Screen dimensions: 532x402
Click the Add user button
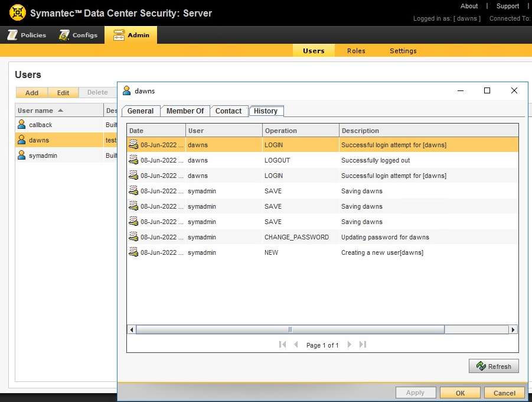(32, 92)
